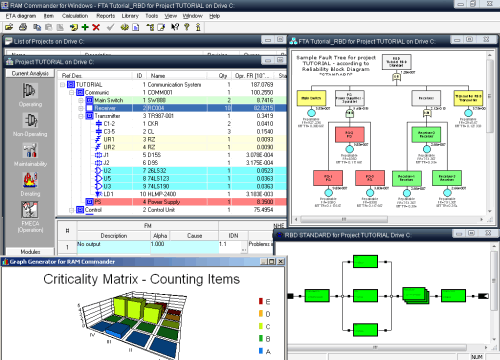Click the info figure toolbar icon
This screenshot has width=500, height=360.
point(198,27)
